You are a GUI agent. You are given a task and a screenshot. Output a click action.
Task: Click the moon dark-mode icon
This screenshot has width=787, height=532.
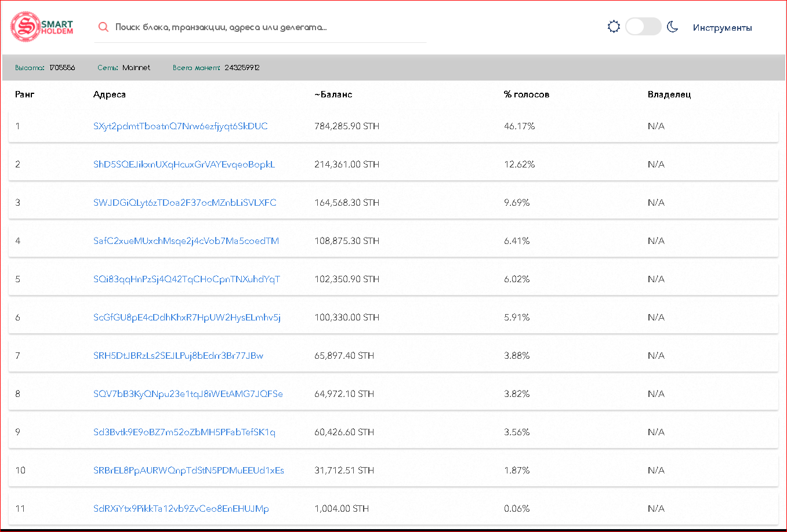click(673, 27)
